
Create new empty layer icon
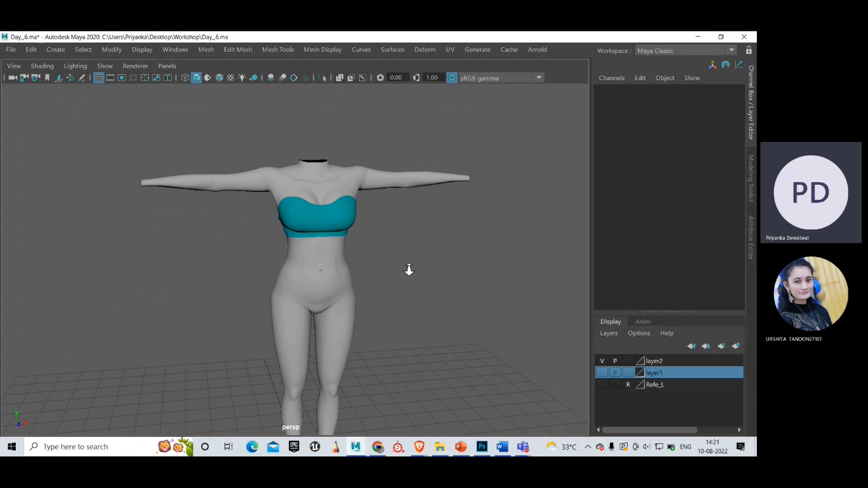pos(721,346)
